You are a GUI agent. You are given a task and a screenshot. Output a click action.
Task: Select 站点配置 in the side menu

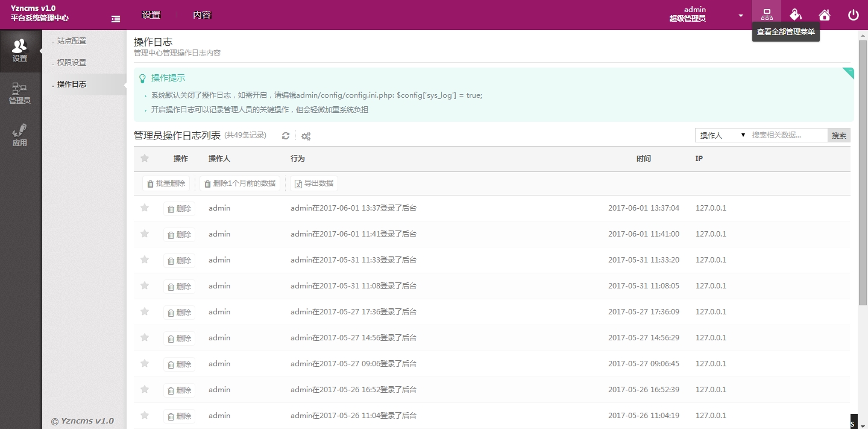72,41
